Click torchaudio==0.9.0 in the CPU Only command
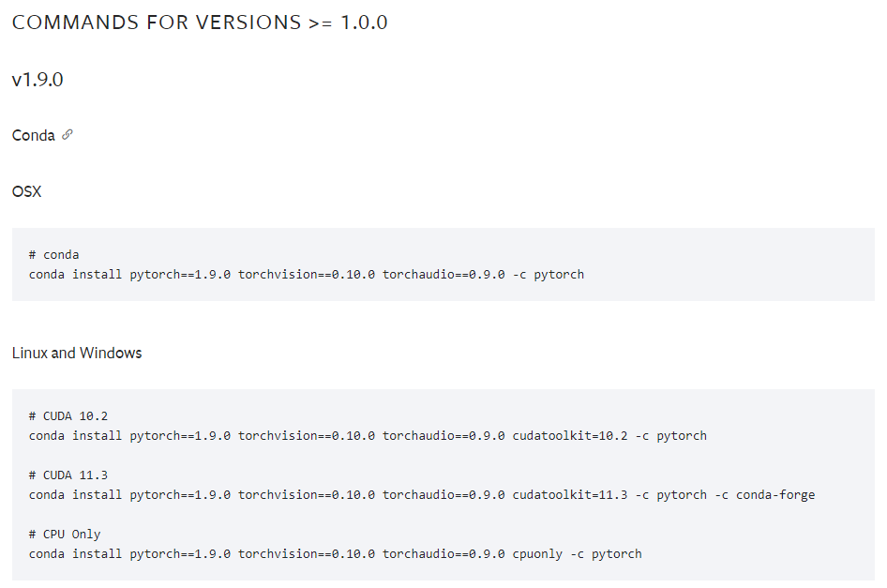The height and width of the screenshot is (588, 887). tap(443, 553)
